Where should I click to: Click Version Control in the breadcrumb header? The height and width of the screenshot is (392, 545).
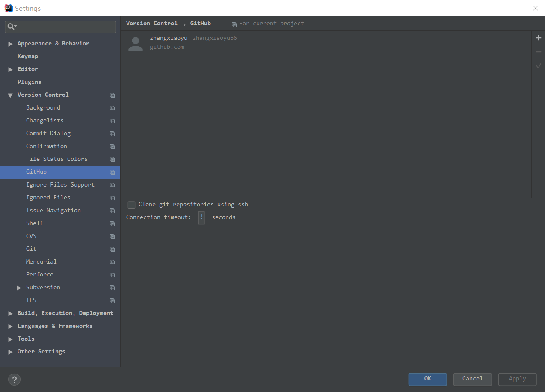[x=151, y=24]
